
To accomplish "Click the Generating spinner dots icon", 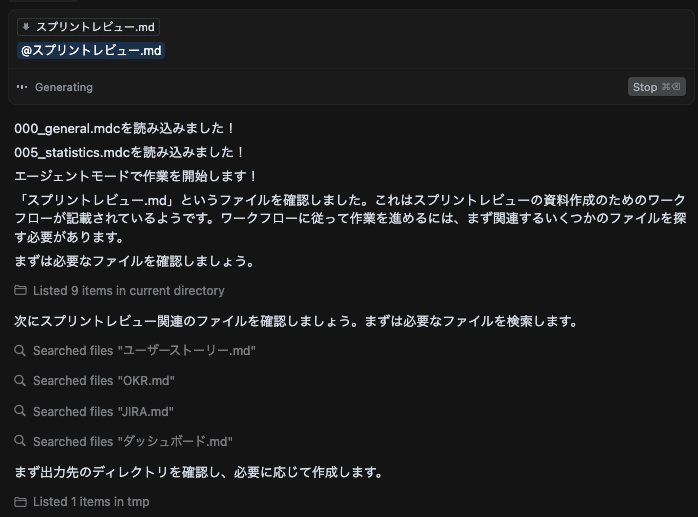I will [x=22, y=87].
